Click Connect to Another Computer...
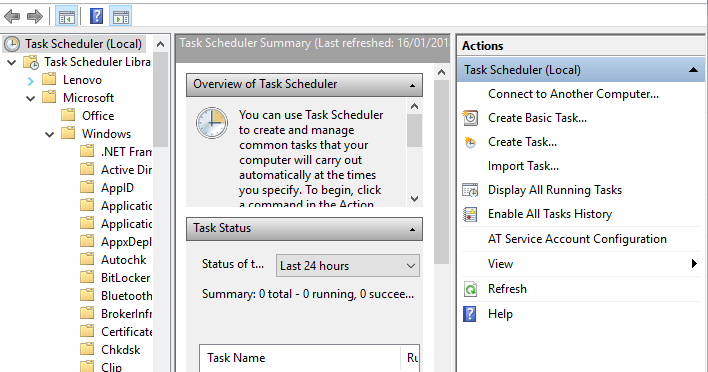The image size is (708, 372). point(573,94)
